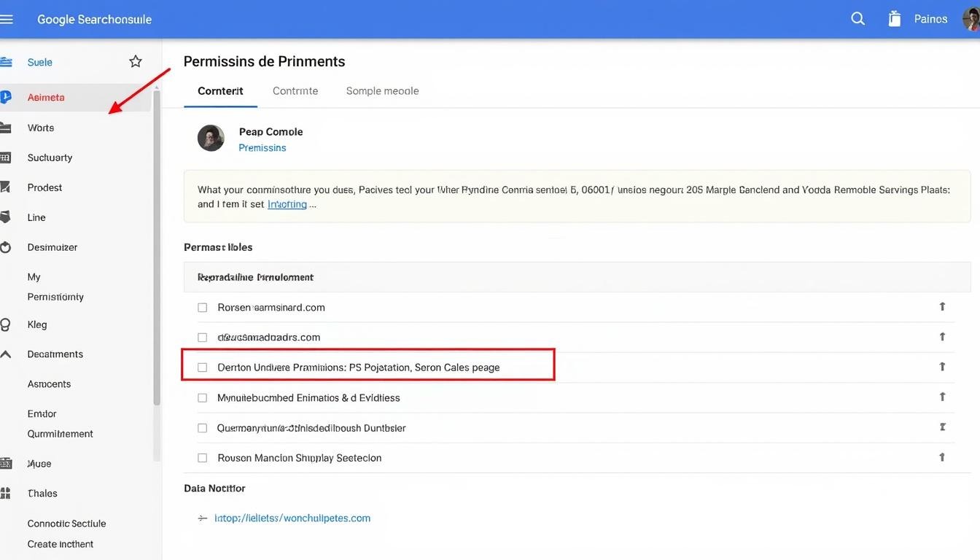Follow the Intop://lielletss/wonchullpetes.com link
980x560 pixels.
(292, 518)
